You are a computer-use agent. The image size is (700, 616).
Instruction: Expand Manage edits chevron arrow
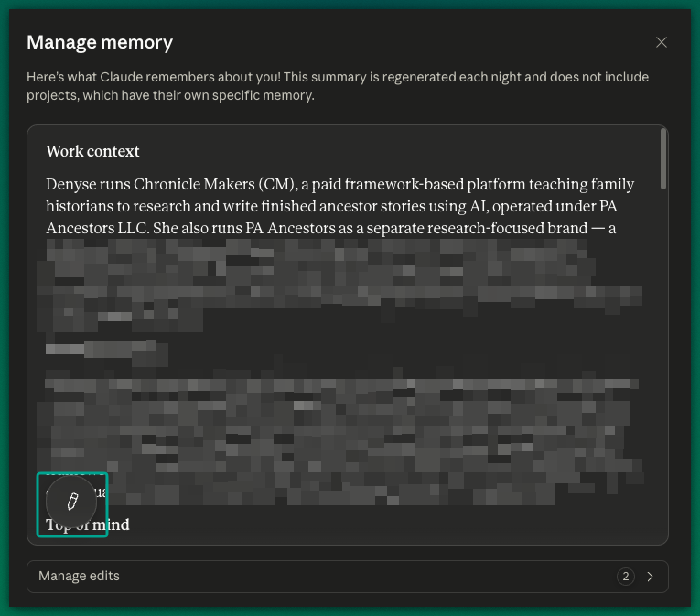pos(650,577)
